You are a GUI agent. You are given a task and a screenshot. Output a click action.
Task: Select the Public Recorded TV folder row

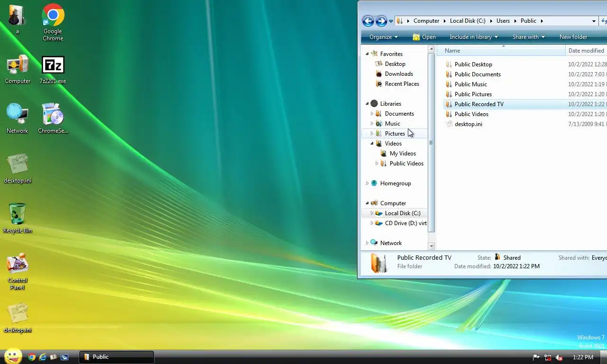pyautogui.click(x=525, y=104)
